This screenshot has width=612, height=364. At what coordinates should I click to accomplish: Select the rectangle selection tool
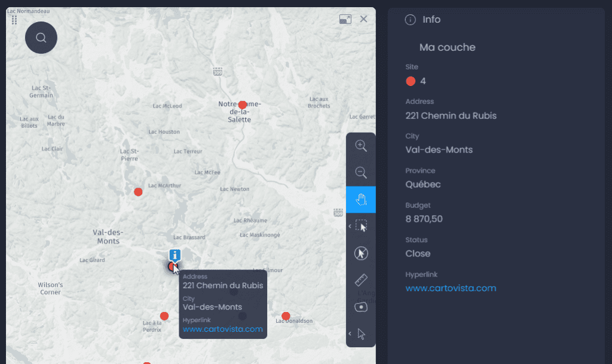pos(362,226)
